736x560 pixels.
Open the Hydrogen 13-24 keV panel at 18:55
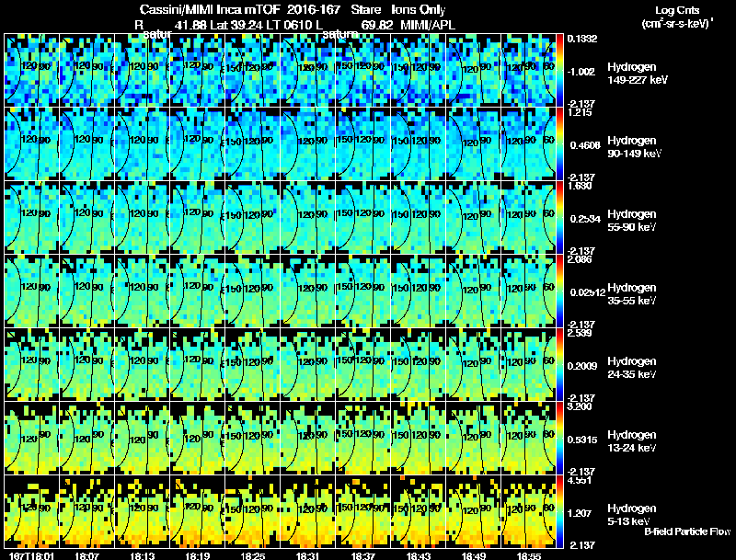click(529, 438)
